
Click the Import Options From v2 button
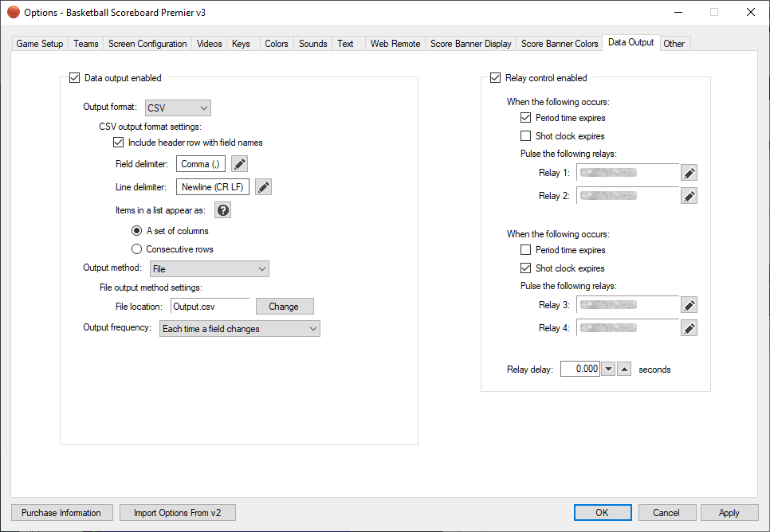(178, 513)
